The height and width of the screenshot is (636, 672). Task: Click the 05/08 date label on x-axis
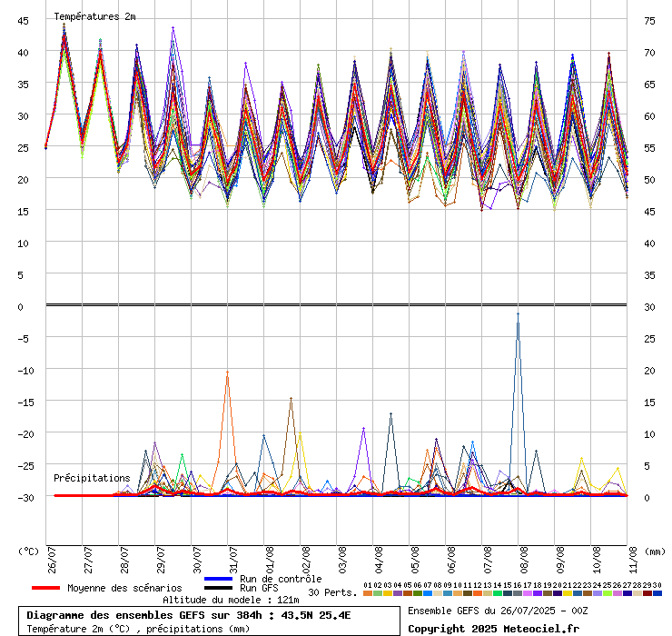[x=415, y=560]
